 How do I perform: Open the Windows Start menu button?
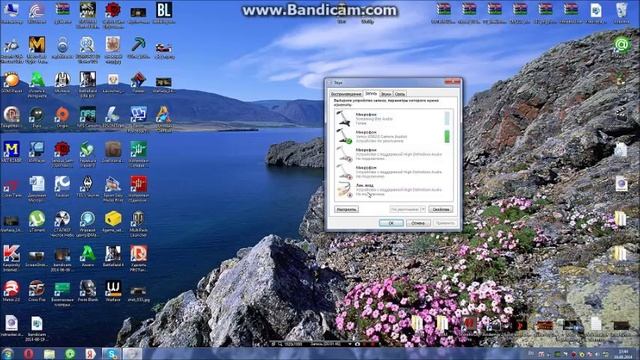tap(8, 353)
